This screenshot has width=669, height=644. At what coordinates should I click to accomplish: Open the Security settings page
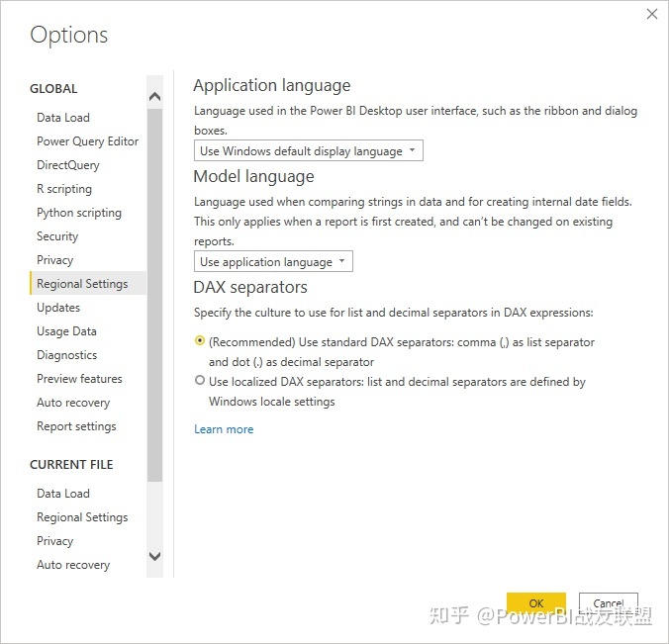click(x=57, y=236)
